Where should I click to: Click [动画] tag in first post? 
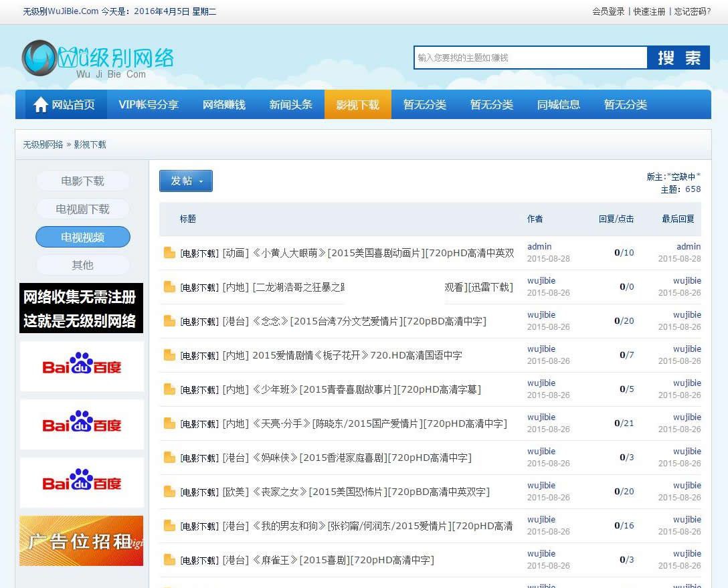(236, 253)
